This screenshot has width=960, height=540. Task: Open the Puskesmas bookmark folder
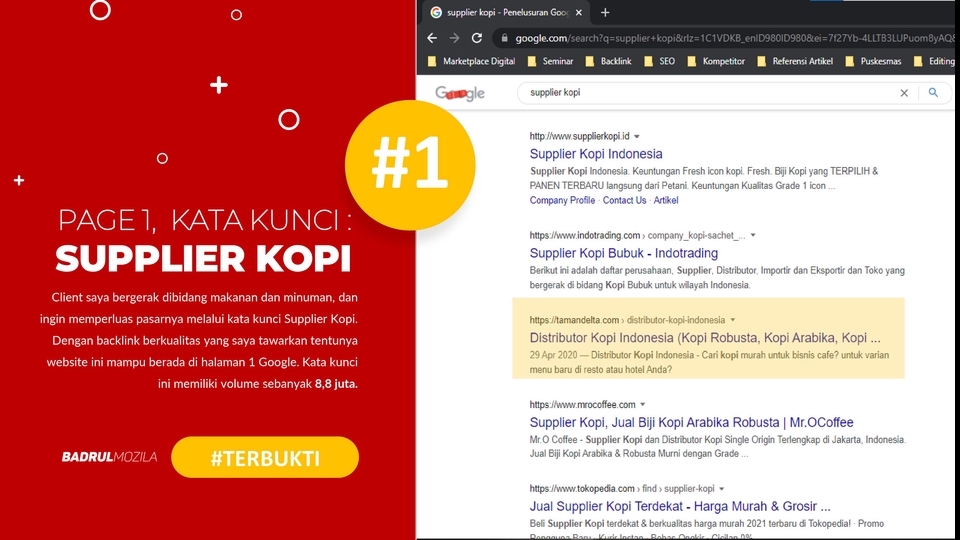874,61
